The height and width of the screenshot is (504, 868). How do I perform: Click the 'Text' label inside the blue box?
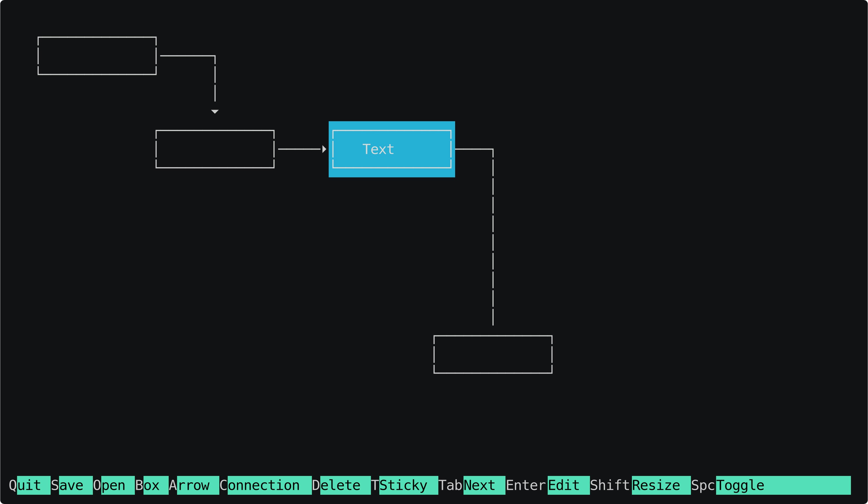[378, 149]
